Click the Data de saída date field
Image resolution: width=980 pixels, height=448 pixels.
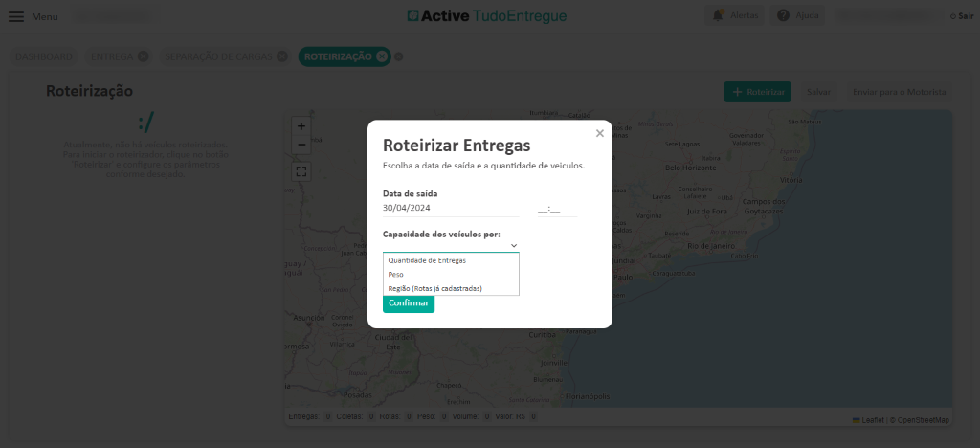(451, 209)
